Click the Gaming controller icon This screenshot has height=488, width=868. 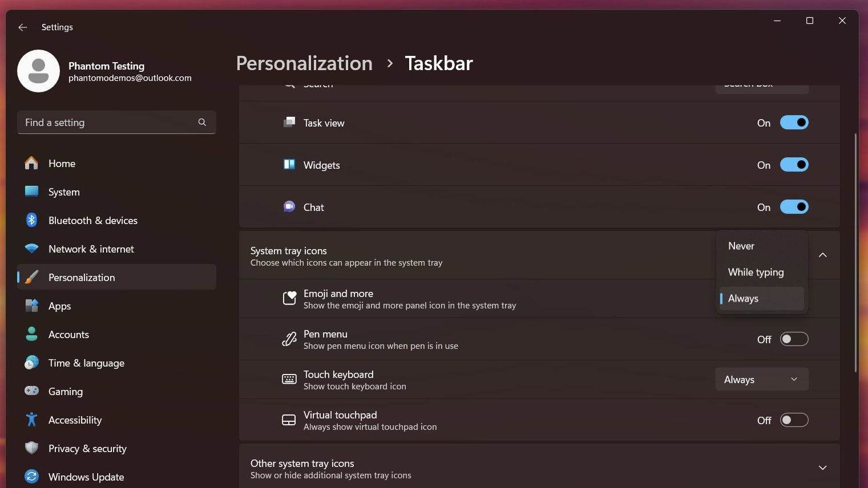32,391
